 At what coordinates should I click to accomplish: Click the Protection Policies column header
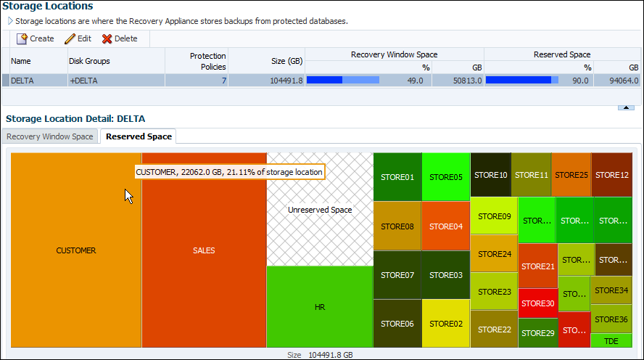197,61
